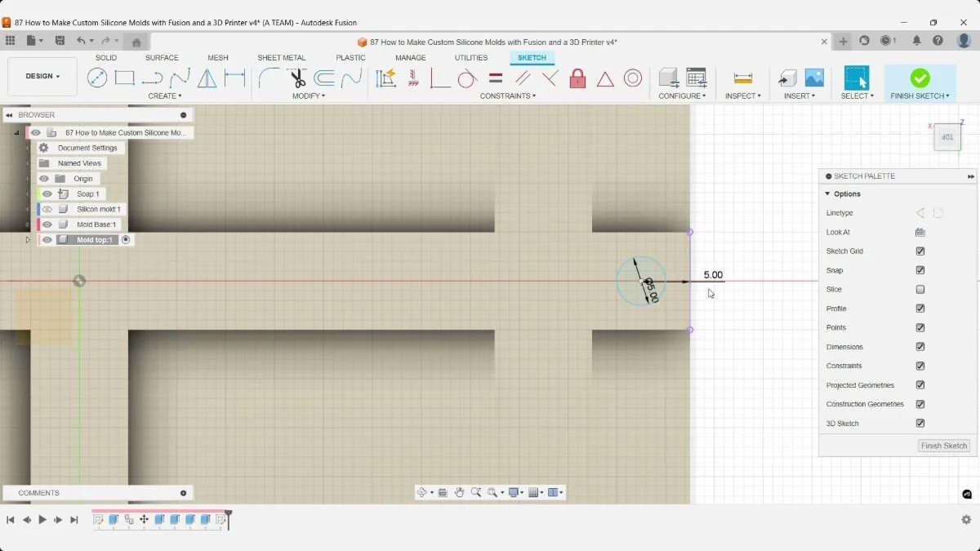Switch to the MESH tab

[x=218, y=58]
